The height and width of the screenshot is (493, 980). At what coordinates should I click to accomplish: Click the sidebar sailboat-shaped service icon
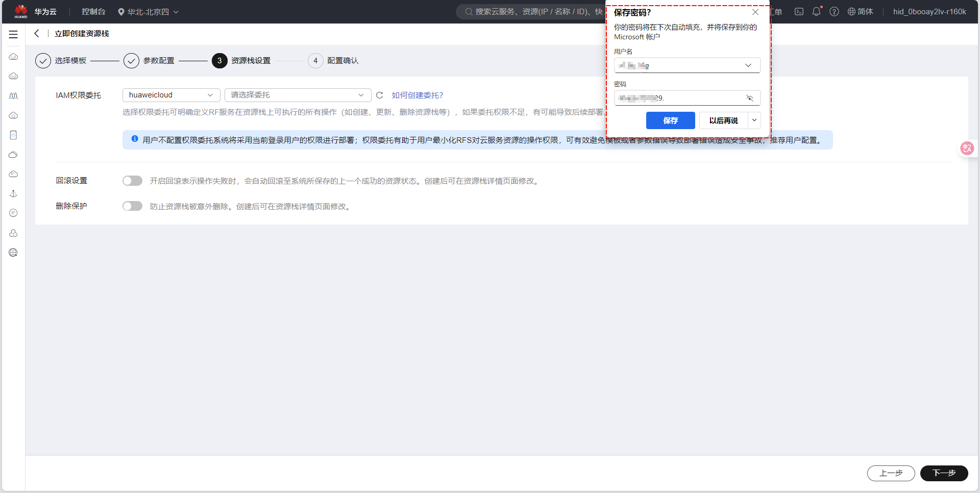coord(13,193)
